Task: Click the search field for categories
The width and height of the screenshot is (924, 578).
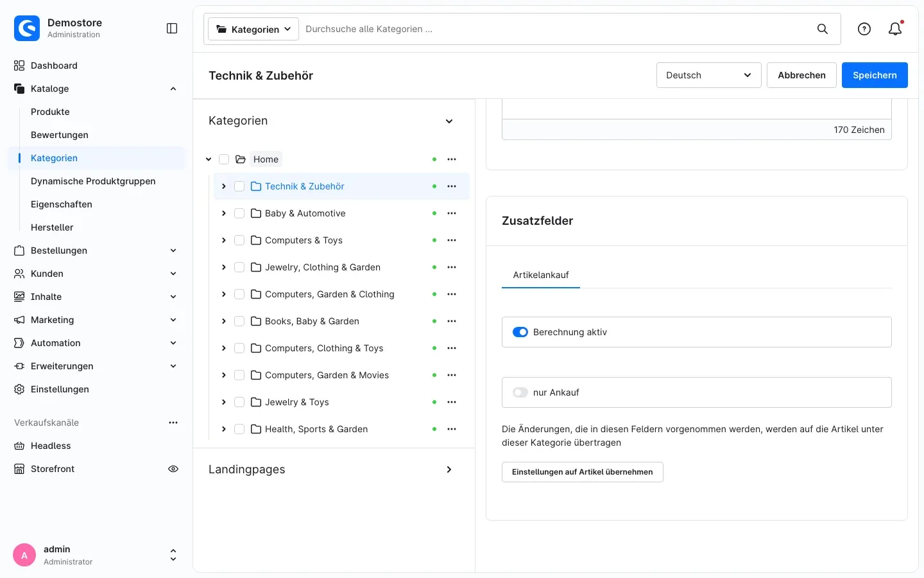Action: click(555, 29)
